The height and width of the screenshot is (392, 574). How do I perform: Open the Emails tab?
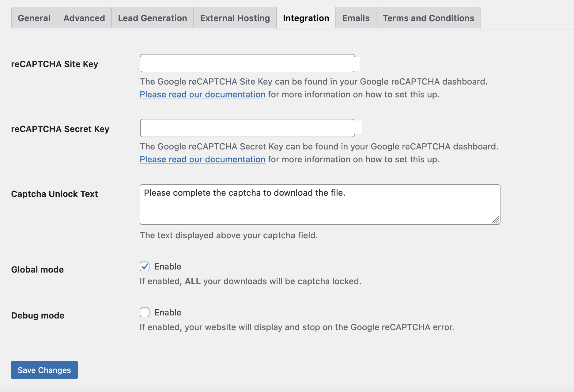pyautogui.click(x=356, y=18)
